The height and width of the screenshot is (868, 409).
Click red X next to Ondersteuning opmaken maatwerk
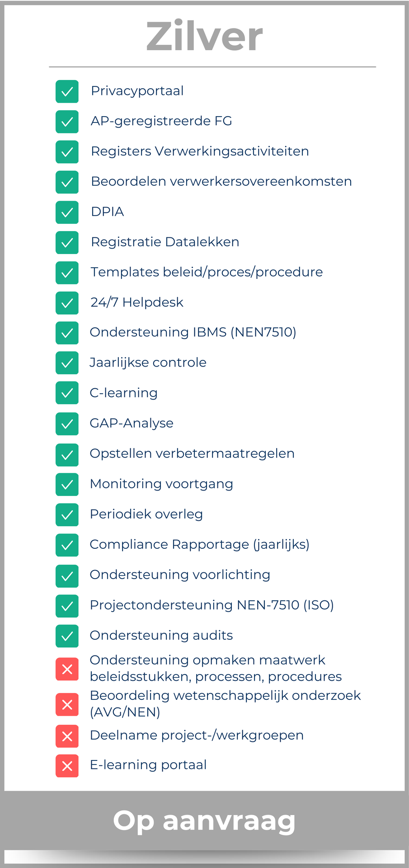[x=67, y=669]
